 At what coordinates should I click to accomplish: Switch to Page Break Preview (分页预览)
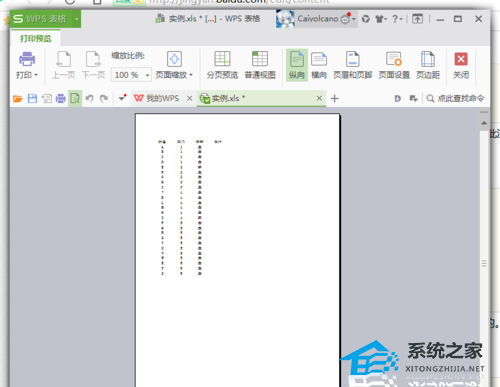coord(222,65)
